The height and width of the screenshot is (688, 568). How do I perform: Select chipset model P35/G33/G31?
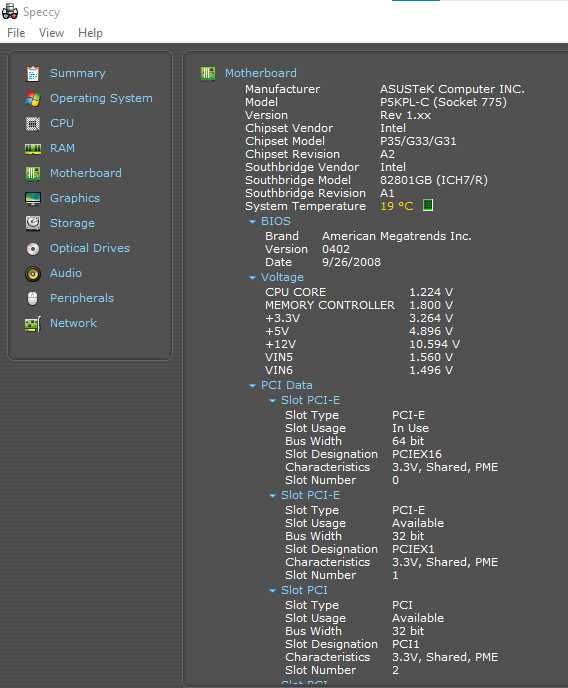coord(418,141)
